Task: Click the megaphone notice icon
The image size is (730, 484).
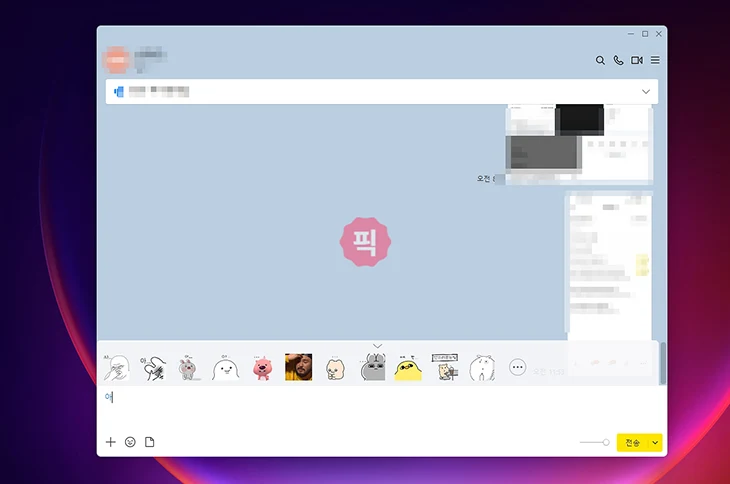Action: coord(119,92)
